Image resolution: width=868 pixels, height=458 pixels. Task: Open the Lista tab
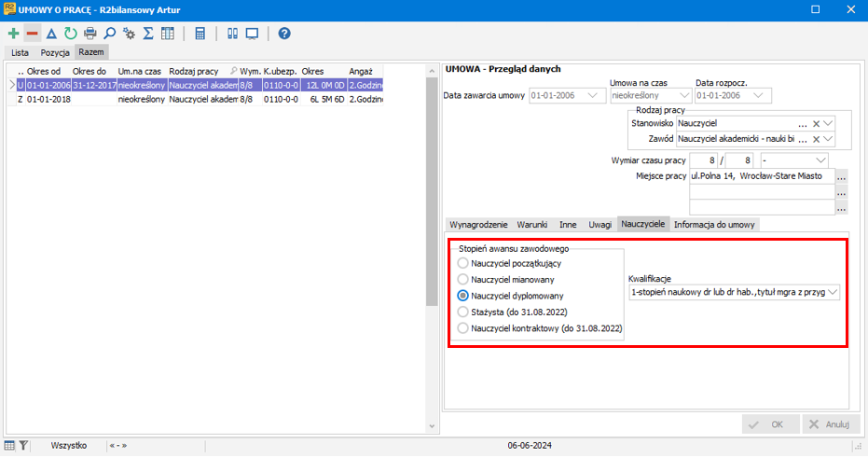point(20,52)
